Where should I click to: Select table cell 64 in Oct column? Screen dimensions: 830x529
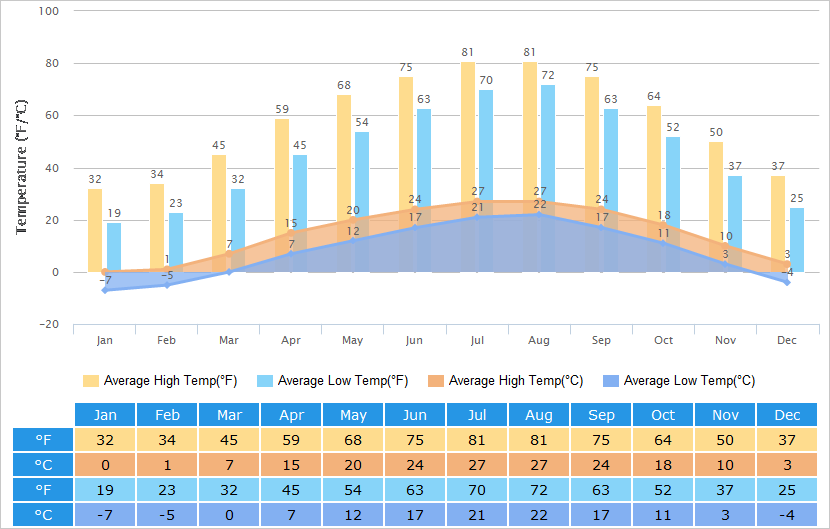[663, 440]
